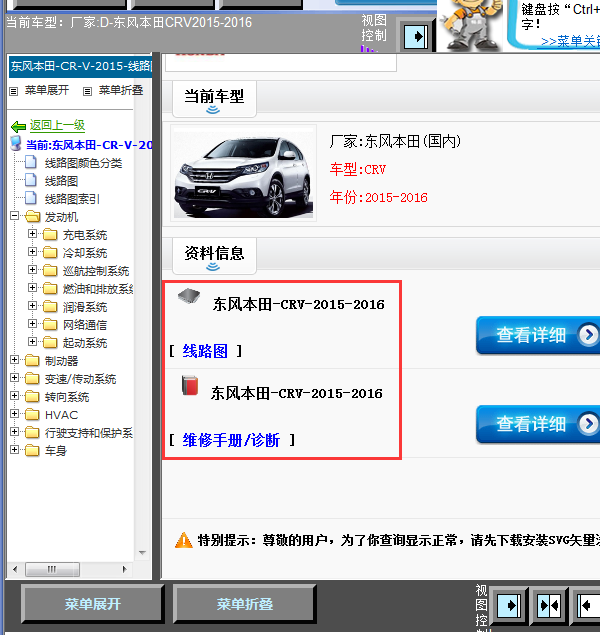Click the down chevrons under 当前车型

[213, 110]
